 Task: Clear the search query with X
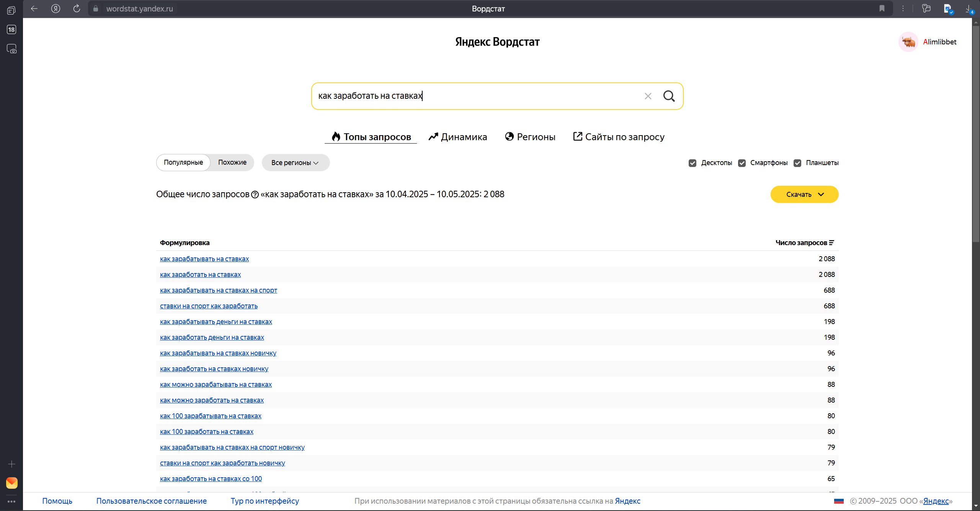(648, 96)
